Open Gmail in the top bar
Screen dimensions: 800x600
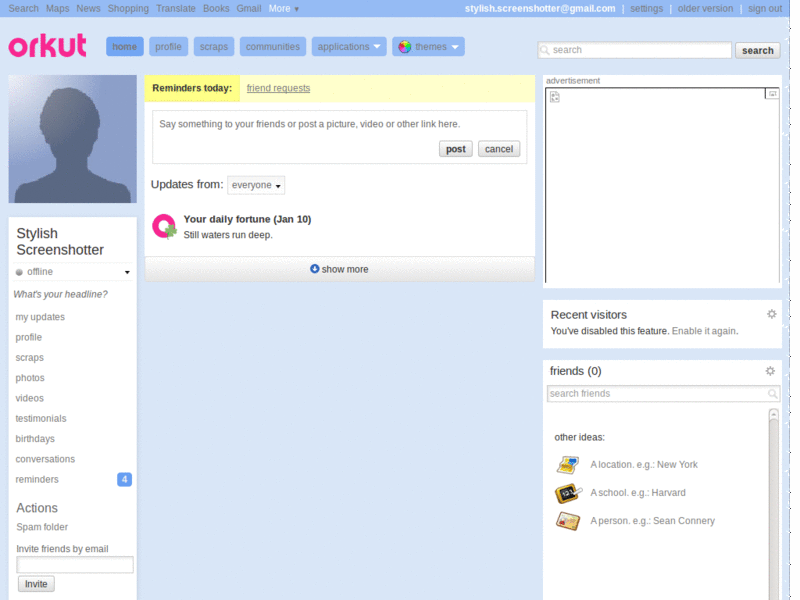coord(249,9)
